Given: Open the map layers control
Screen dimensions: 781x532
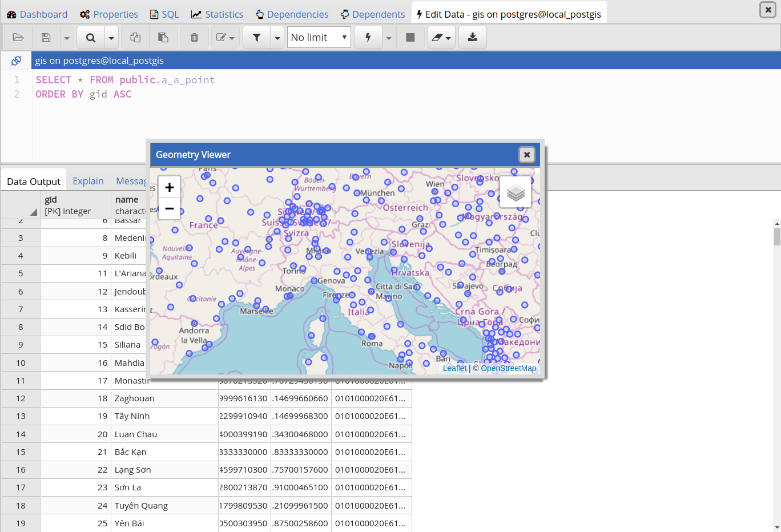Looking at the screenshot, I should click(516, 192).
